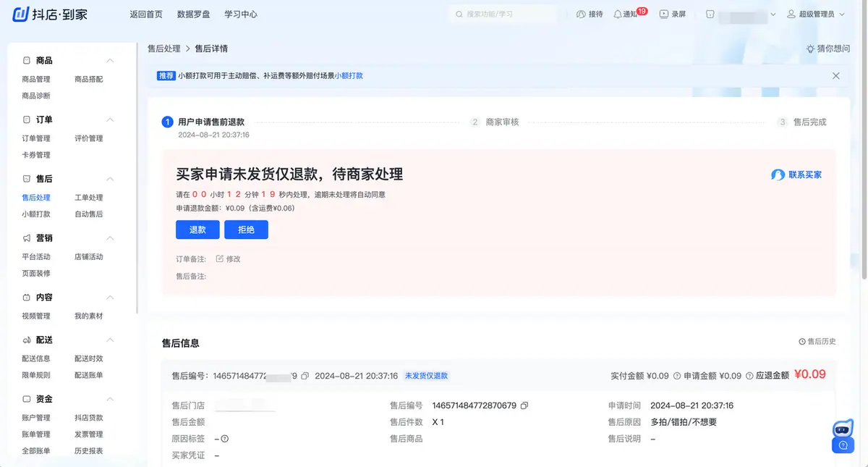Open 工单处理 in the sidebar
The image size is (868, 467).
pos(89,198)
